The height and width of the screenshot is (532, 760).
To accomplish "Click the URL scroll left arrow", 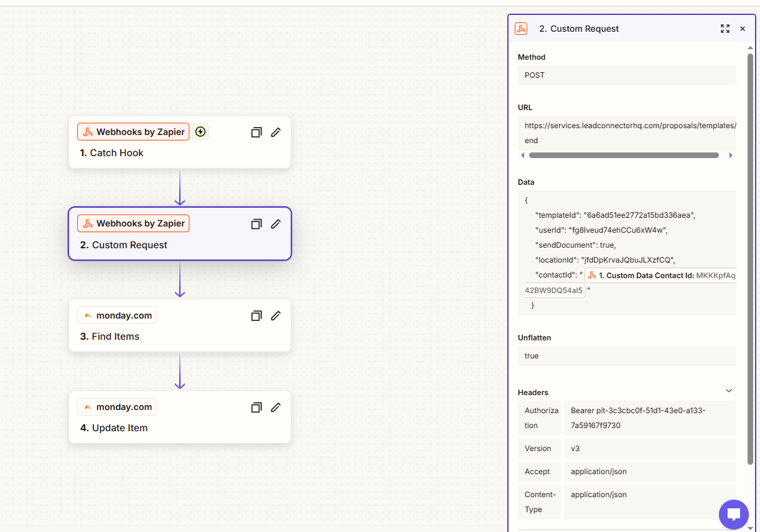I will (x=522, y=156).
